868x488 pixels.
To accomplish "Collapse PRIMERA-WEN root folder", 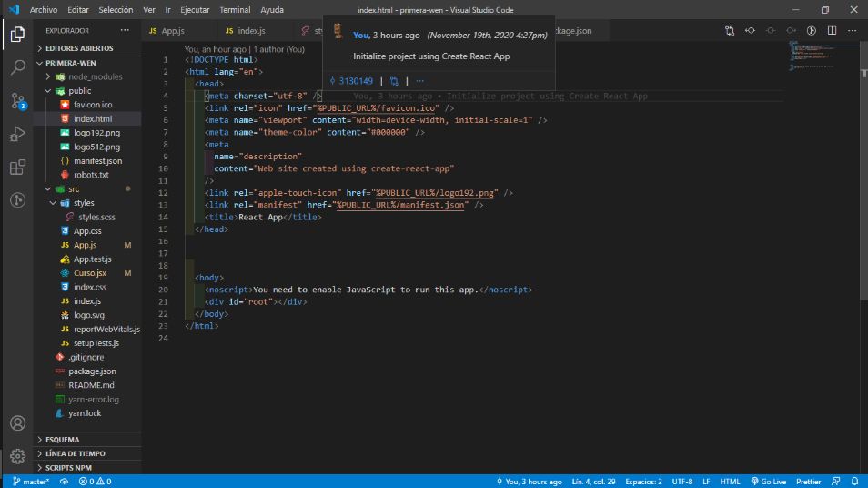I will click(87, 63).
